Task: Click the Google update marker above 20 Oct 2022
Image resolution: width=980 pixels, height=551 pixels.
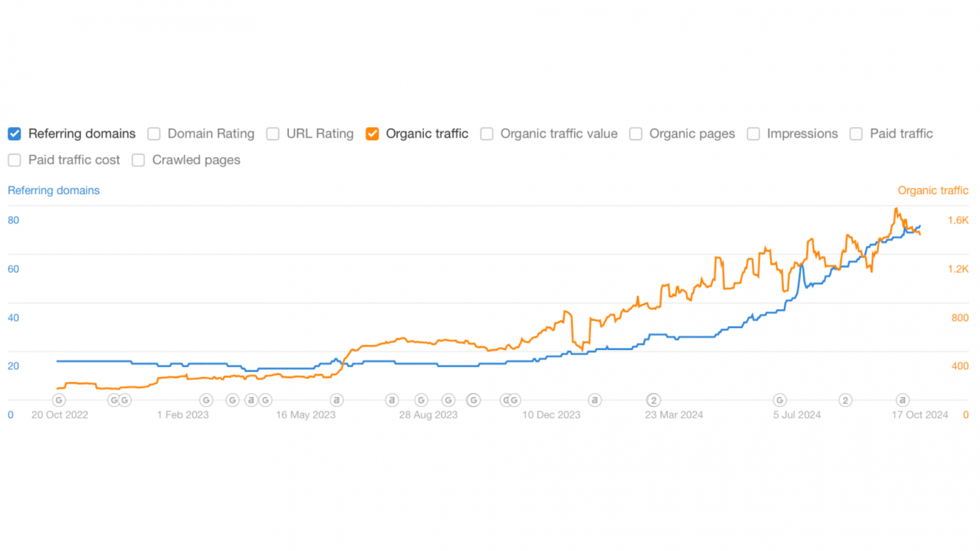Action: [59, 400]
